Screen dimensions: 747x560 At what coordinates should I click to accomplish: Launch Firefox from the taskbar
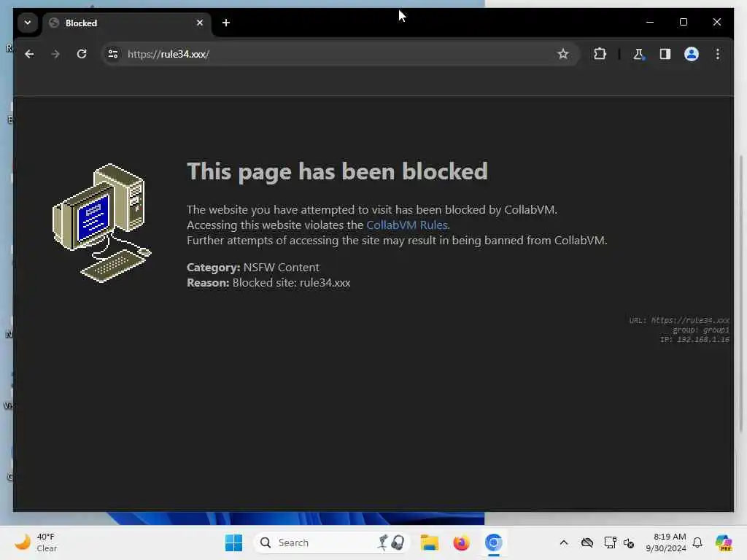[461, 542]
